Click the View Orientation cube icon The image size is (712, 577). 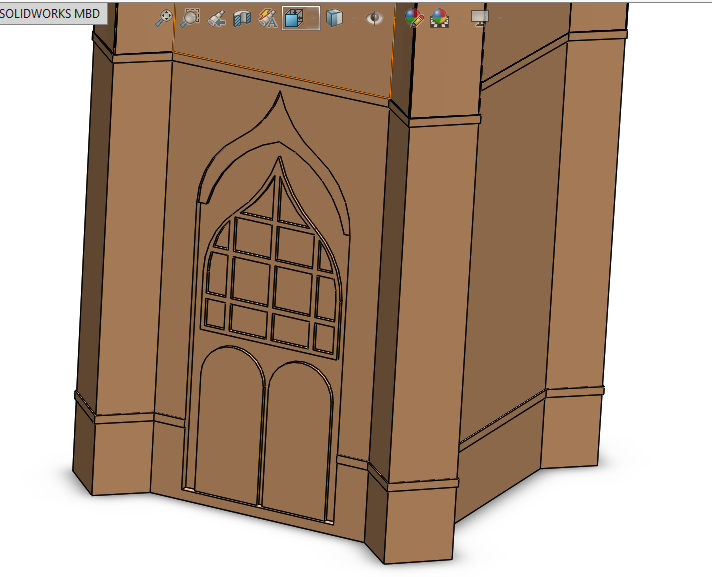coord(295,18)
